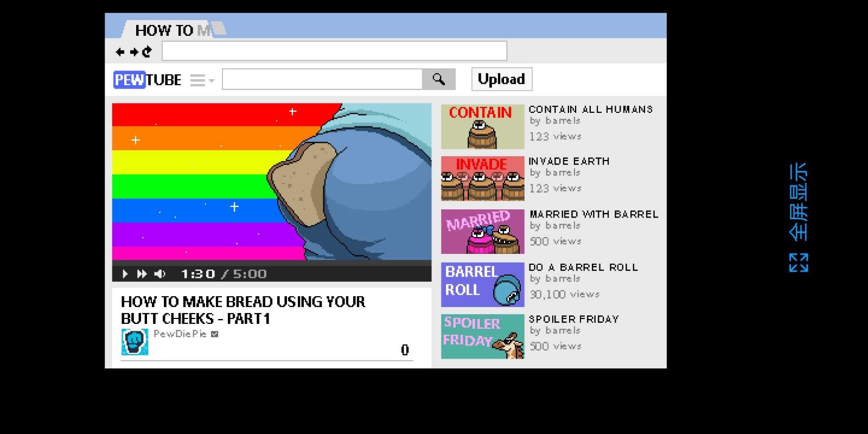Click the magnifying glass search button
The width and height of the screenshot is (868, 434).
439,79
